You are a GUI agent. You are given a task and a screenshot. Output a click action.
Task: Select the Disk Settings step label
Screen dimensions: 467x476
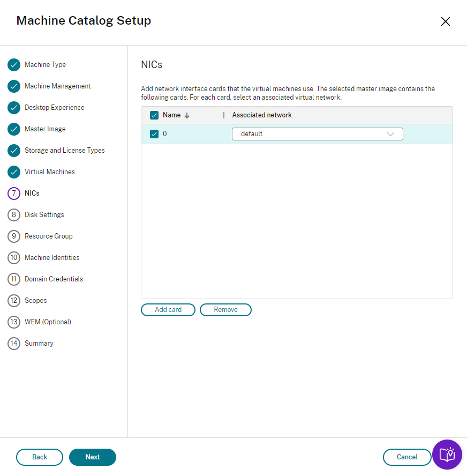coord(44,215)
